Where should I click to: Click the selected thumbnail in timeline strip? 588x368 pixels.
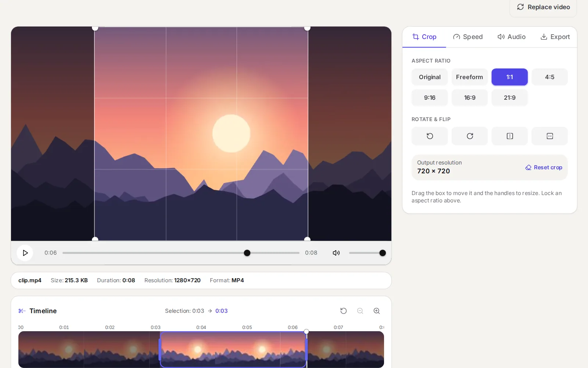pyautogui.click(x=233, y=350)
